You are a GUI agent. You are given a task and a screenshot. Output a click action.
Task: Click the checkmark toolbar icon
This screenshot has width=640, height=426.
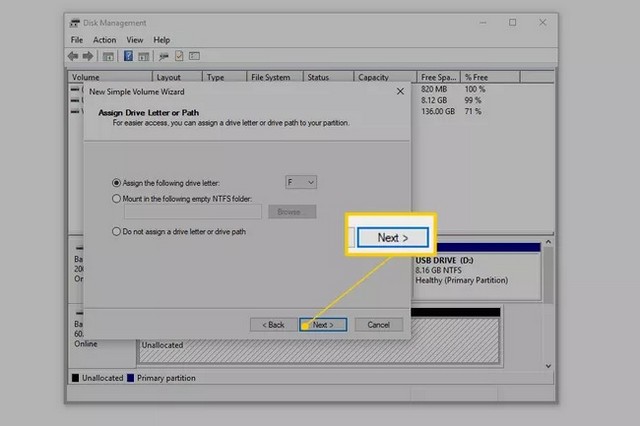[x=178, y=56]
